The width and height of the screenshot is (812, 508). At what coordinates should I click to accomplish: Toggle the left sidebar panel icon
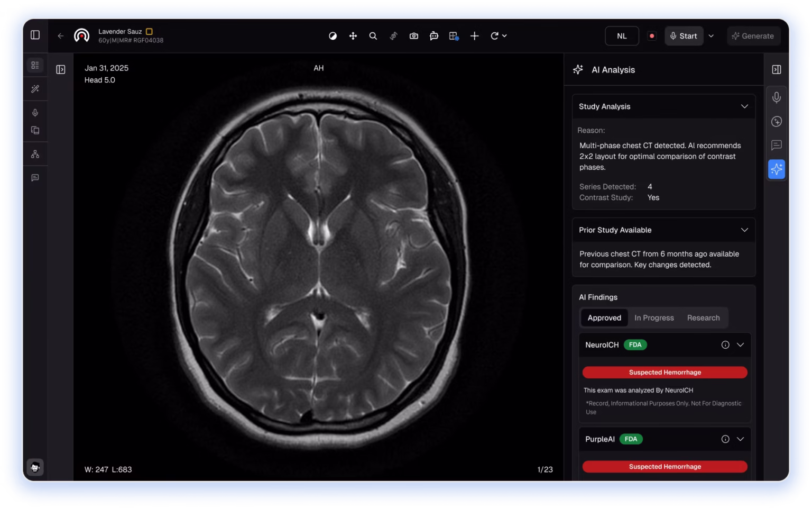35,35
